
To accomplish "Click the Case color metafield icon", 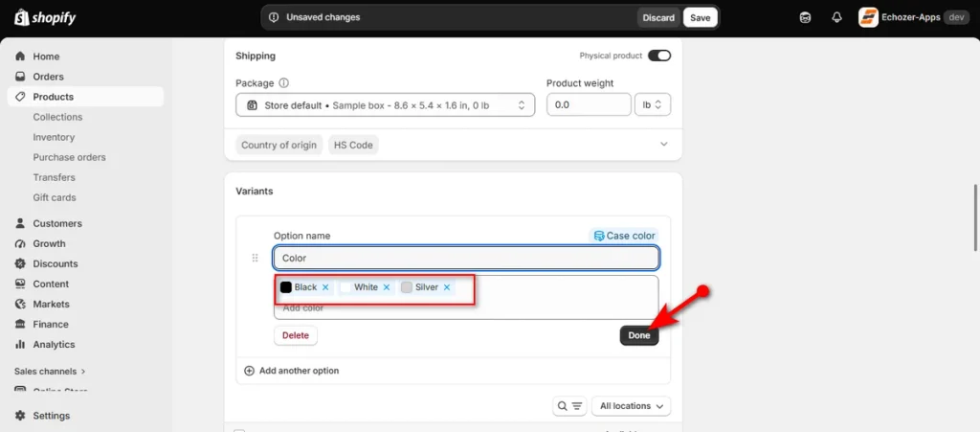I will (x=599, y=236).
